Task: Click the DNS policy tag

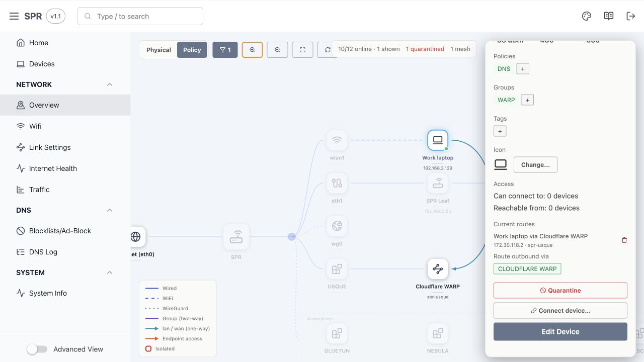Action: point(504,69)
